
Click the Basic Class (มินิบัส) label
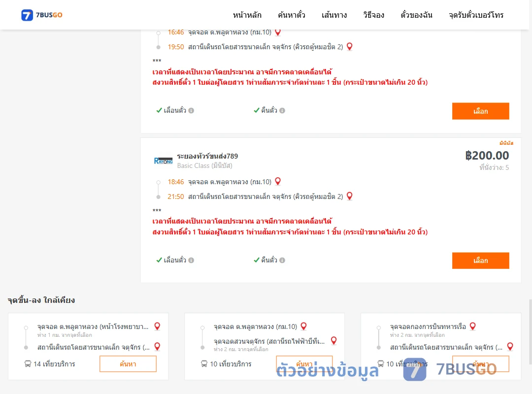click(204, 165)
